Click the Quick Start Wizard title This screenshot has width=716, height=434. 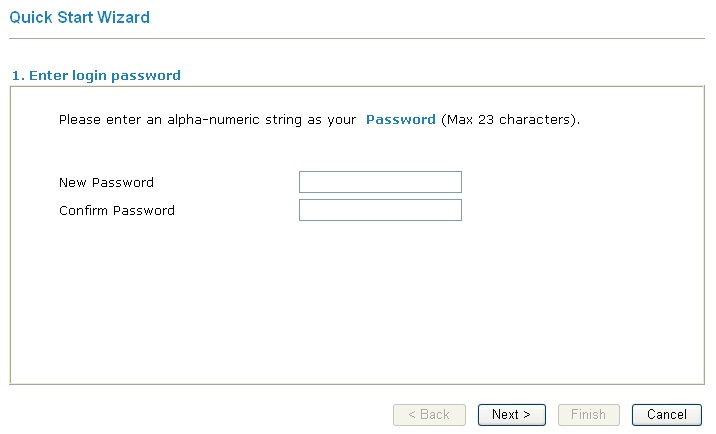coord(80,18)
